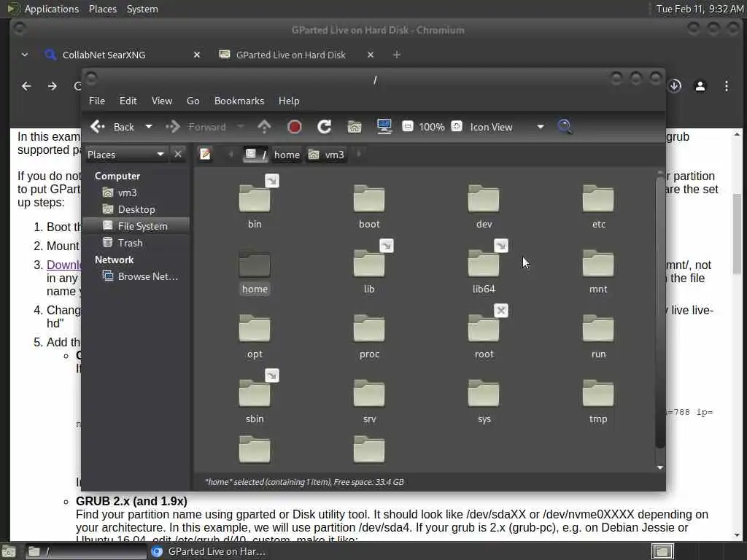Open the Places sidebar selector dropdown

pos(125,155)
